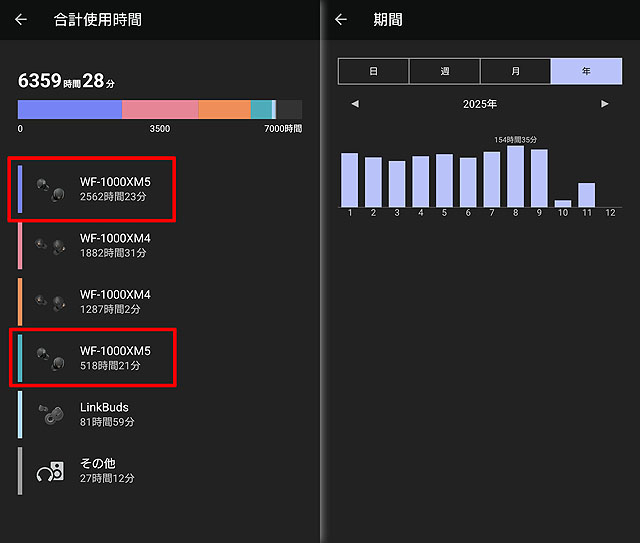640x543 pixels.
Task: Click blue segment of total usage bar
Action: [x=70, y=110]
